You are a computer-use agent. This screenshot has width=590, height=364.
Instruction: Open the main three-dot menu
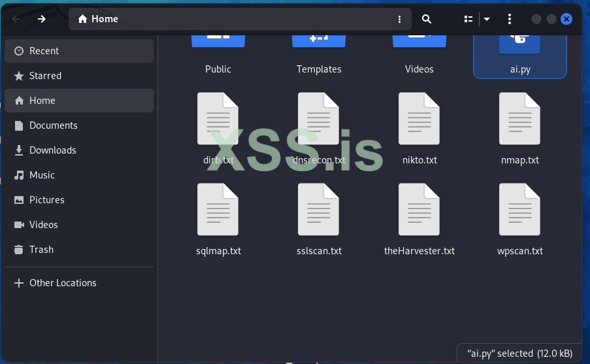510,19
